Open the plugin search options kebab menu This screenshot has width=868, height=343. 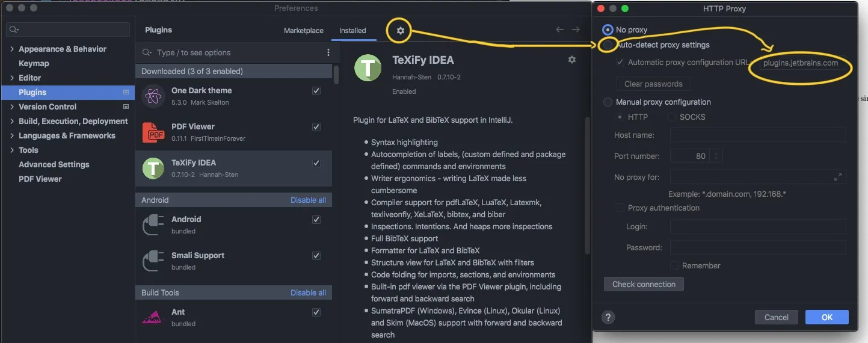[328, 52]
